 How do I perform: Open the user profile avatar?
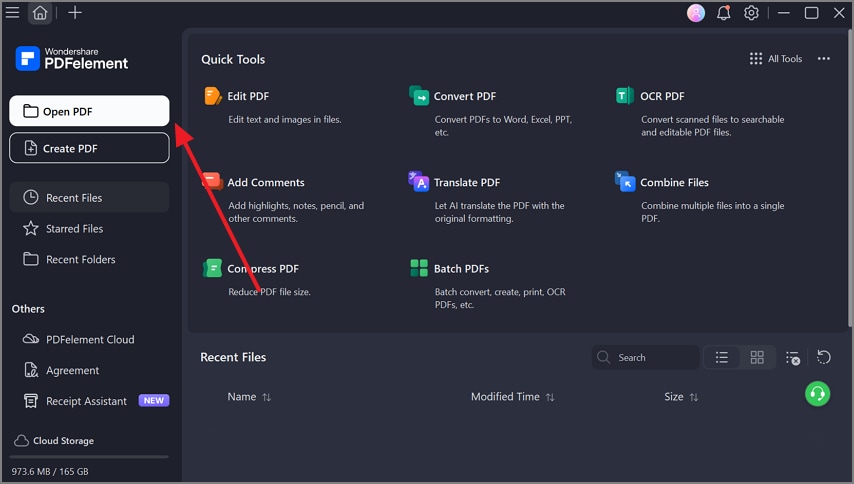point(696,13)
